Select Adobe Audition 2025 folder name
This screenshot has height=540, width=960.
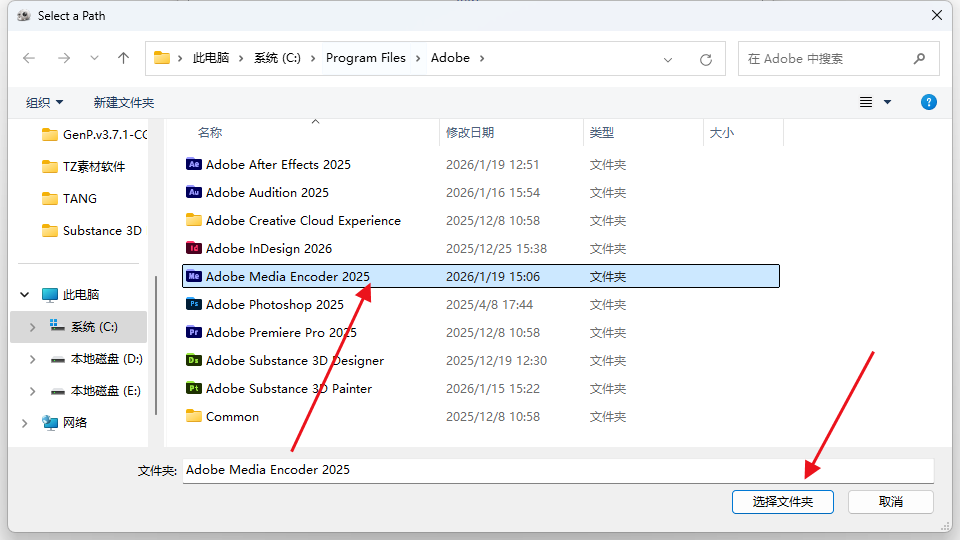tap(267, 193)
